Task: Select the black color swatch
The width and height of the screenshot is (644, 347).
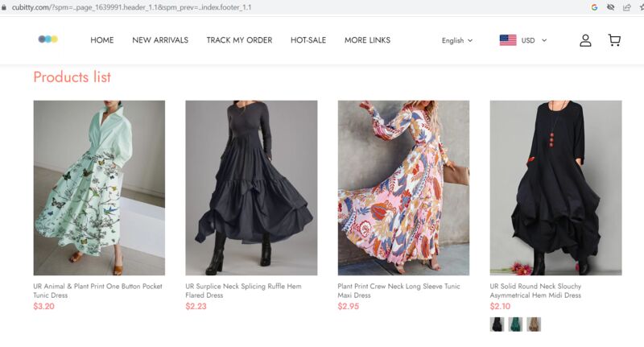Action: click(497, 324)
